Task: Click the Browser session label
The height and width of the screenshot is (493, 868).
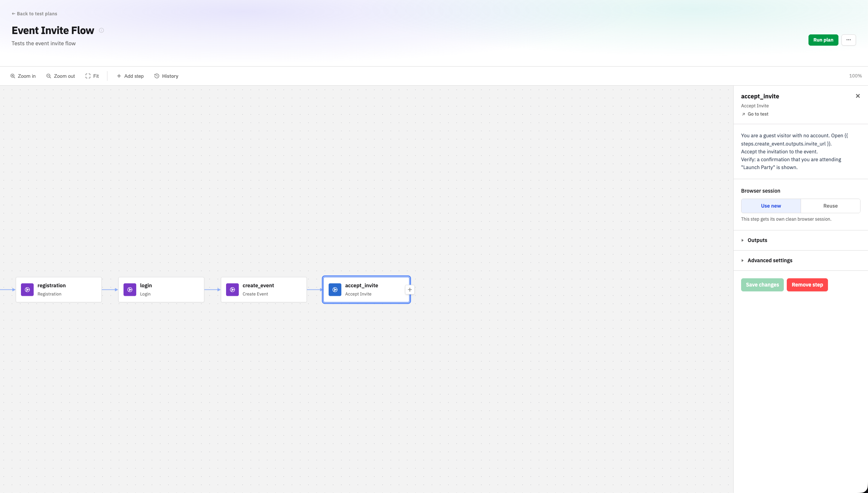Action: [761, 191]
